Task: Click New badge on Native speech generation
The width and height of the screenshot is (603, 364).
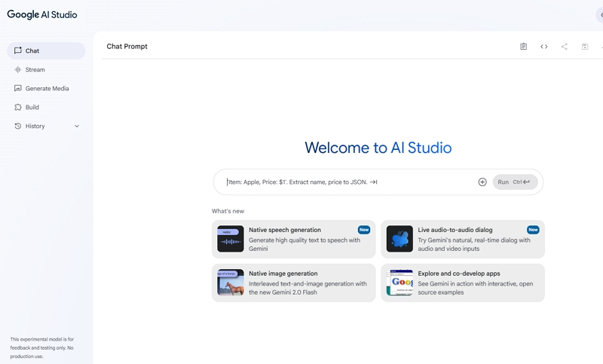Action: (x=364, y=230)
